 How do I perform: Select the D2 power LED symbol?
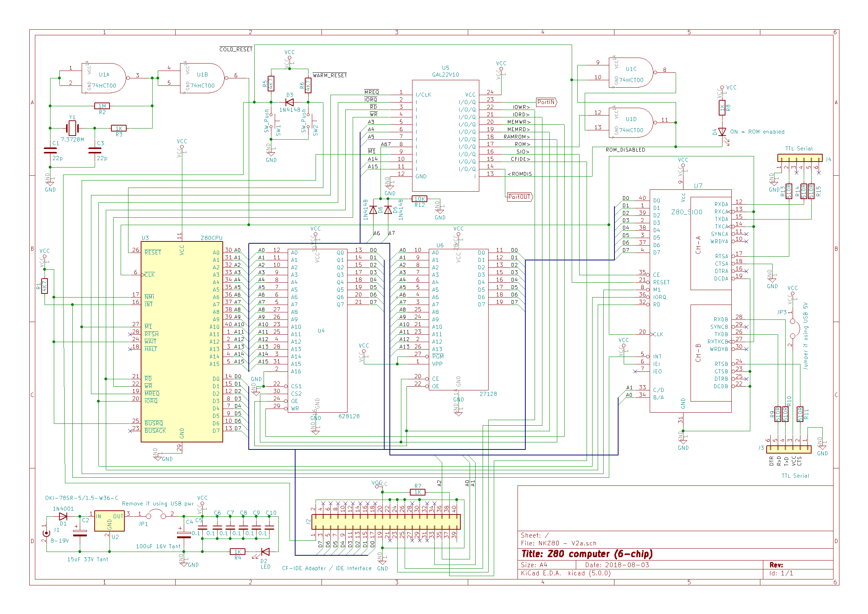[x=265, y=552]
